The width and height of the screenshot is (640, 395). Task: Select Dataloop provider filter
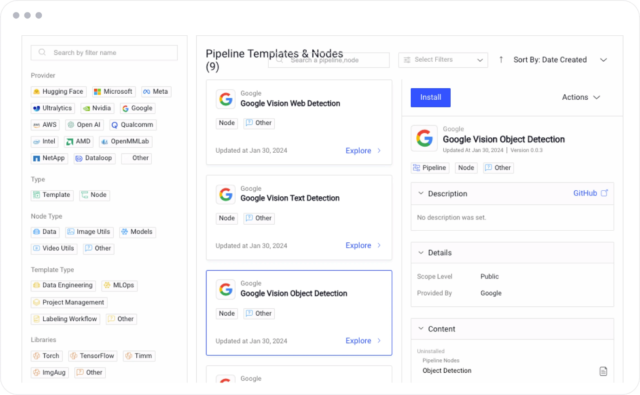click(94, 158)
